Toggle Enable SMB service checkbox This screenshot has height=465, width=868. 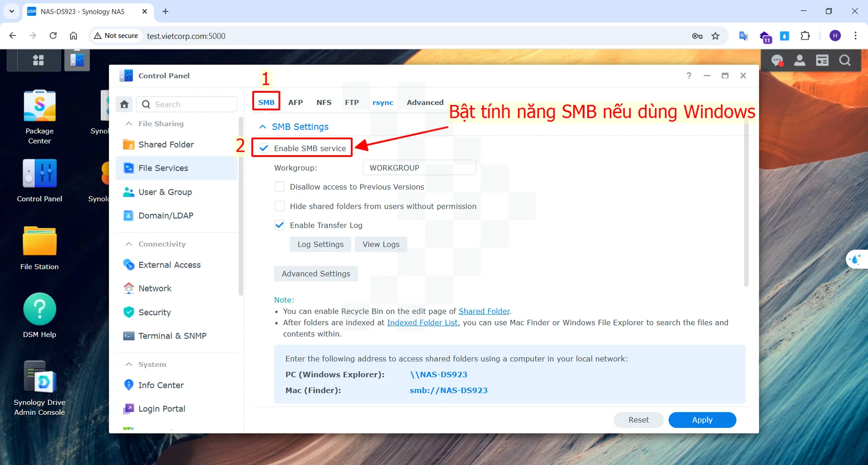coord(264,148)
